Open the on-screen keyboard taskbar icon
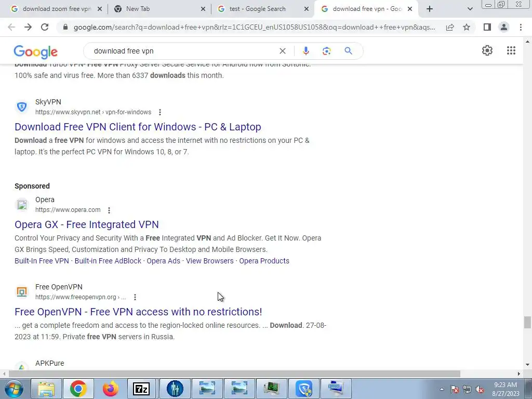Screen dimensions: 532x399 click(336, 389)
